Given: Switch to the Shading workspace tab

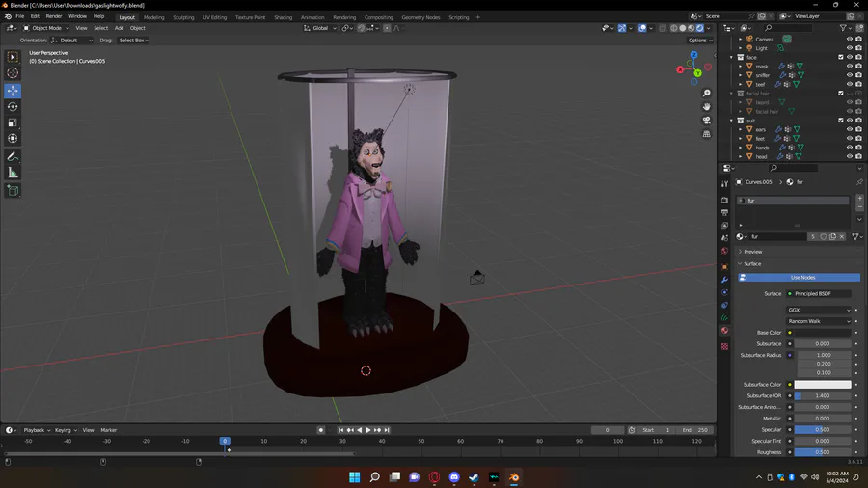Looking at the screenshot, I should point(283,17).
